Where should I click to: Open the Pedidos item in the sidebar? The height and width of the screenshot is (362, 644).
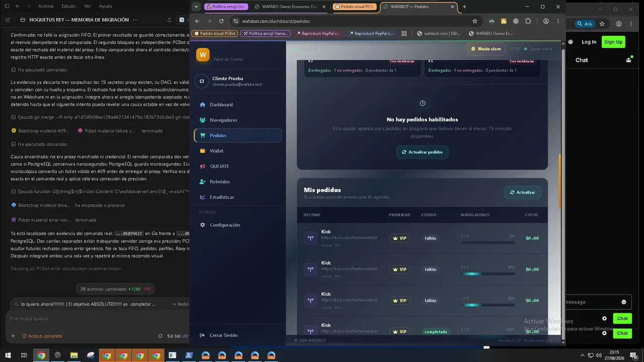pos(237,135)
